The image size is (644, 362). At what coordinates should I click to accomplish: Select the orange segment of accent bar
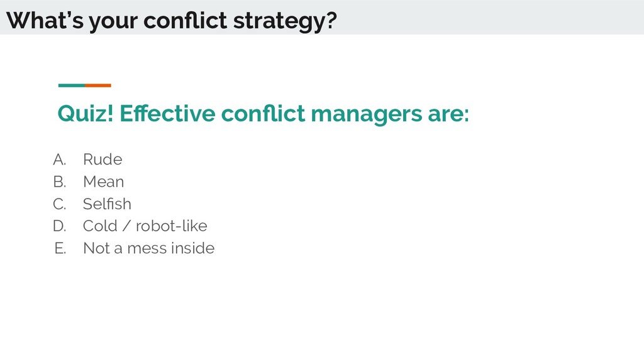(x=97, y=85)
